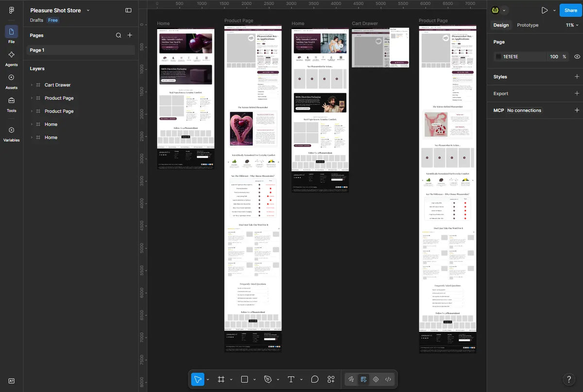This screenshot has height=392, width=583.
Task: Click the diamond icon beside Dev Mode
Action: tap(376, 379)
